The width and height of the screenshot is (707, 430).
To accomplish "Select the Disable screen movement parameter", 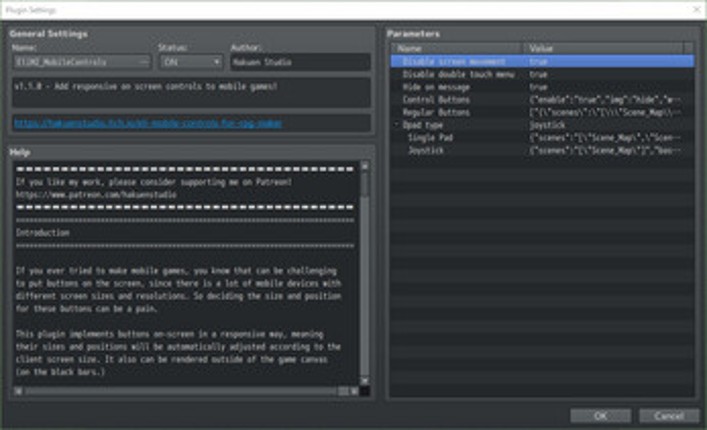I will [x=542, y=61].
